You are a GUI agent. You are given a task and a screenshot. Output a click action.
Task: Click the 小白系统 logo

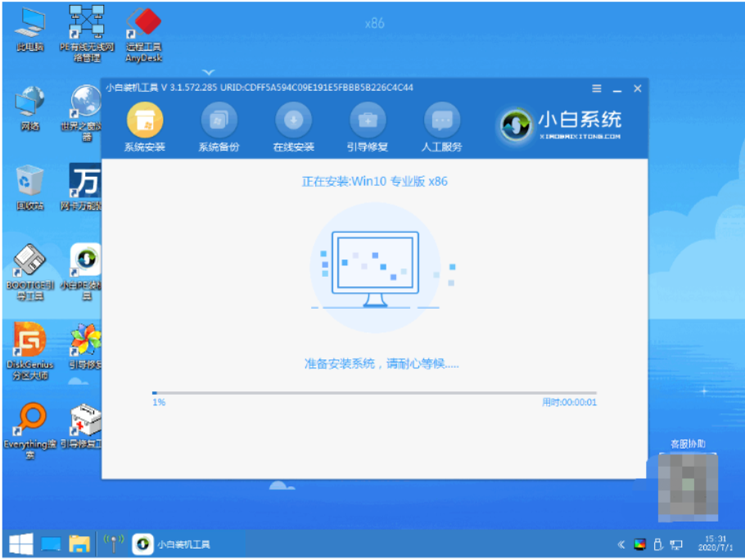pyautogui.click(x=558, y=125)
